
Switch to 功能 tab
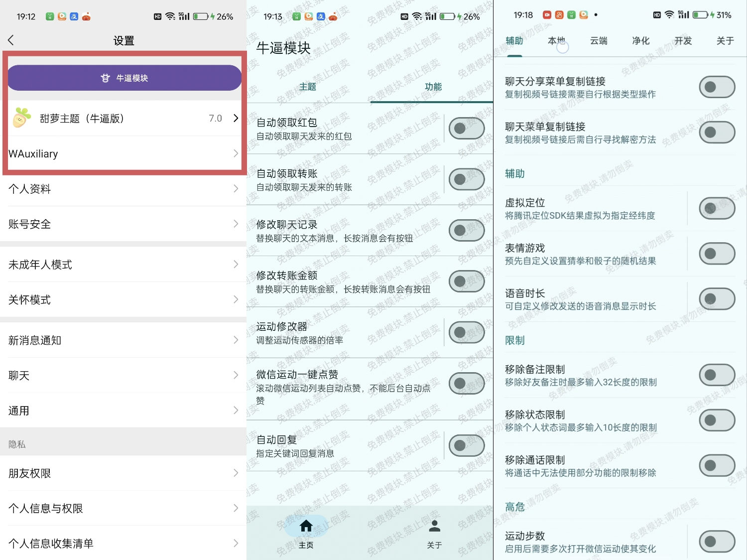coord(433,87)
